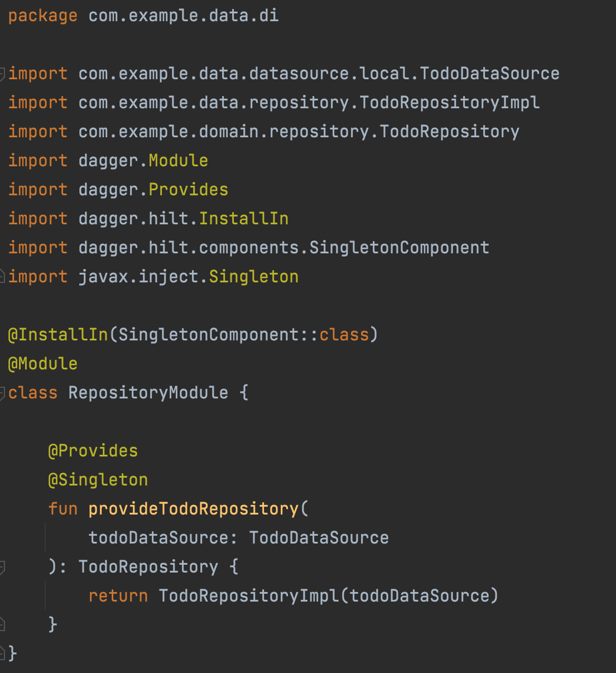Click the provideTodoRepository function name

pyautogui.click(x=194, y=508)
